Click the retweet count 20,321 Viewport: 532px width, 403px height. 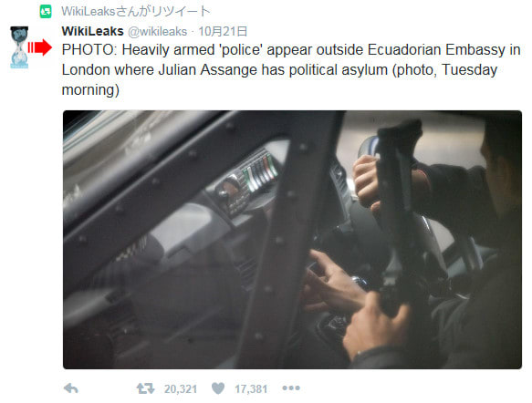click(181, 388)
